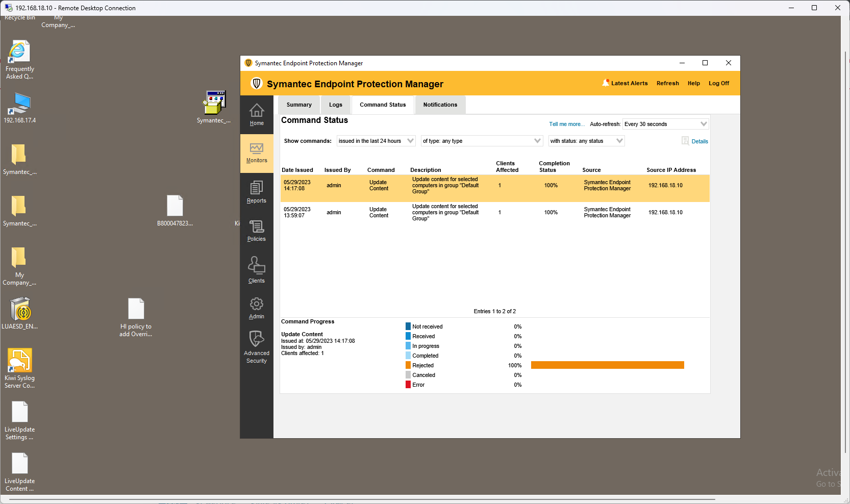850x504 pixels.
Task: Click the Symantec shield logo in header
Action: pyautogui.click(x=257, y=83)
